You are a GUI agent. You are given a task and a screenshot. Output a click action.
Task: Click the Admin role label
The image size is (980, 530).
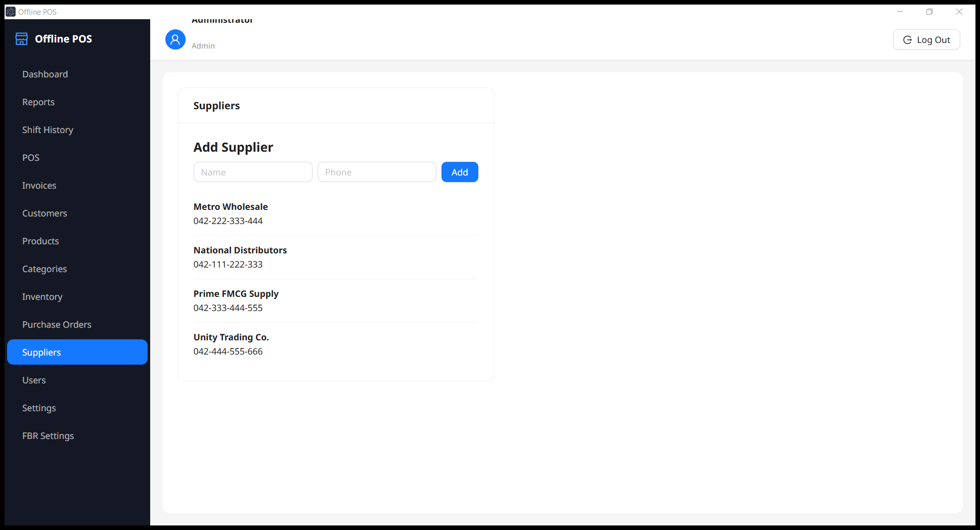tap(203, 46)
